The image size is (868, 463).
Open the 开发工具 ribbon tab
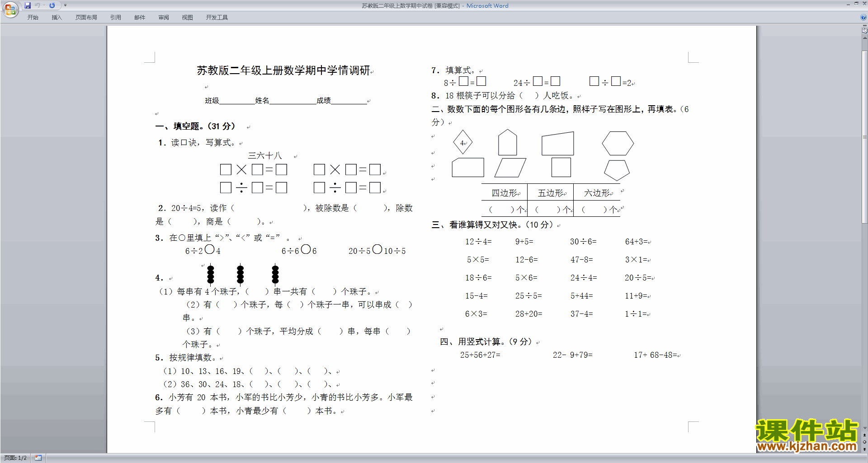(x=217, y=18)
